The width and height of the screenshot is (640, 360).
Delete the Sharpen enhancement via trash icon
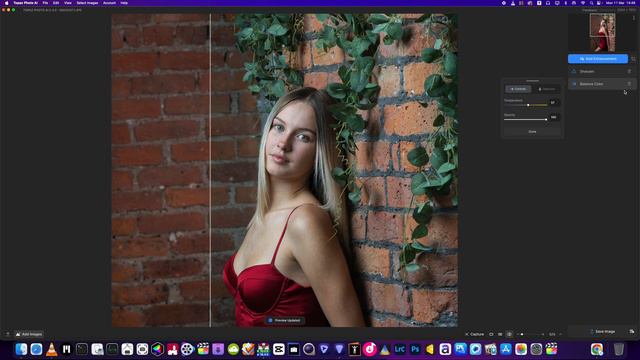629,71
